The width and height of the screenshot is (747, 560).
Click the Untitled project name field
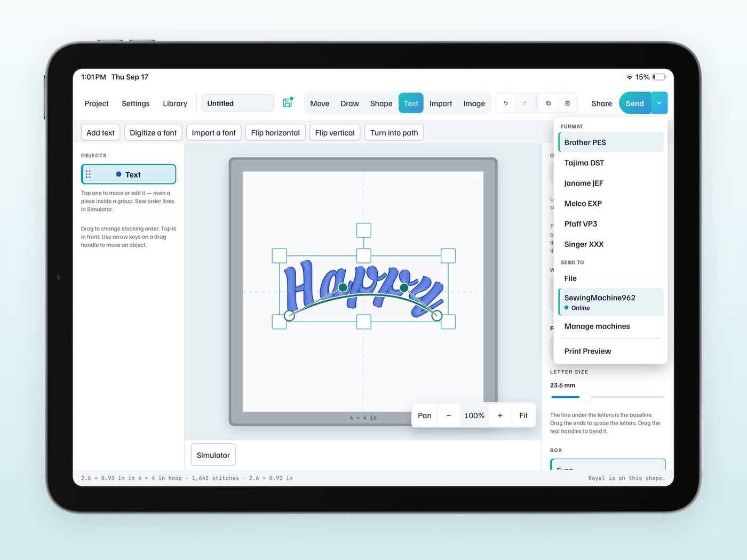(x=237, y=103)
